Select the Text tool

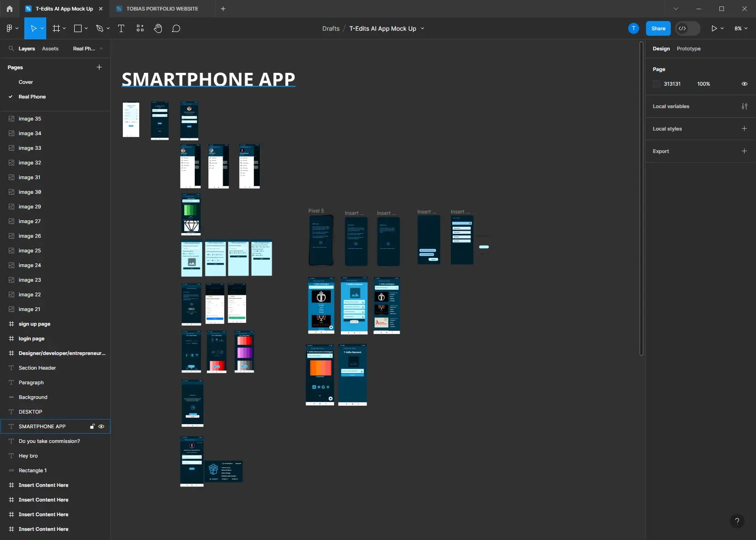click(121, 28)
